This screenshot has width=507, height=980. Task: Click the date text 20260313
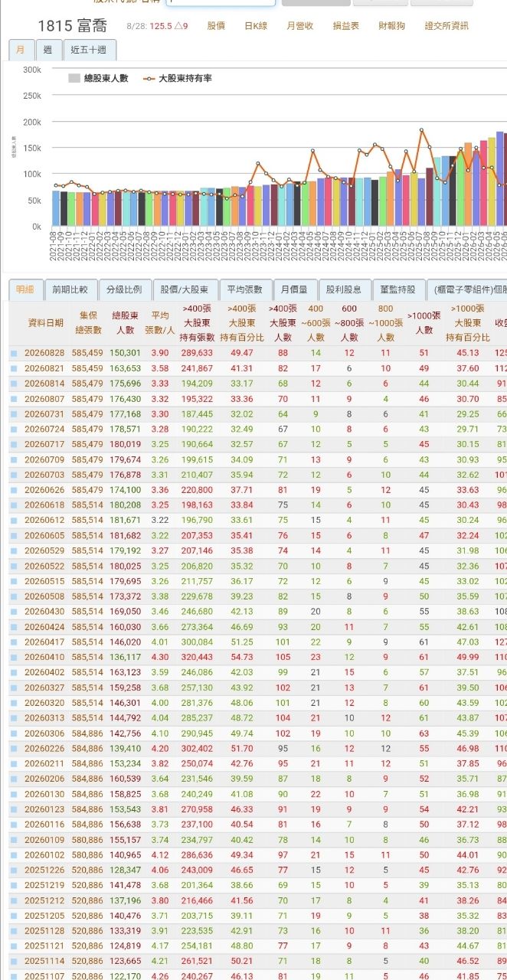pyautogui.click(x=44, y=717)
